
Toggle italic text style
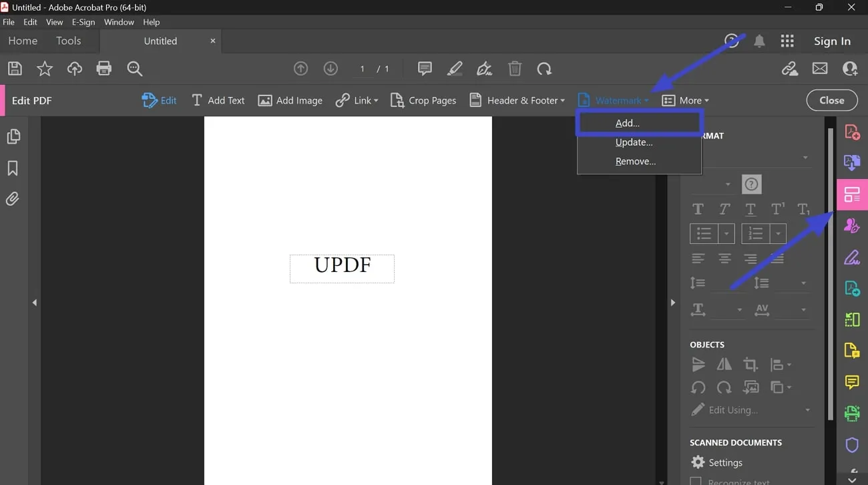[724, 209]
